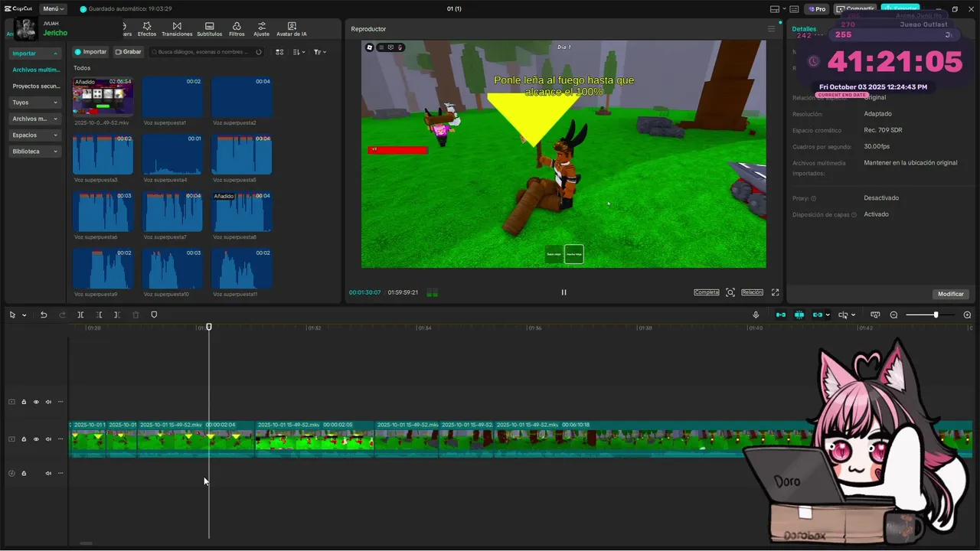The width and height of the screenshot is (980, 551).
Task: Click the scan-frame icon in player
Action: [x=730, y=292]
